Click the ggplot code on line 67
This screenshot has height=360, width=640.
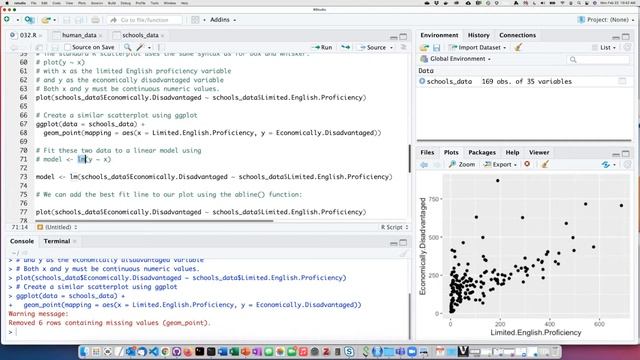point(90,124)
